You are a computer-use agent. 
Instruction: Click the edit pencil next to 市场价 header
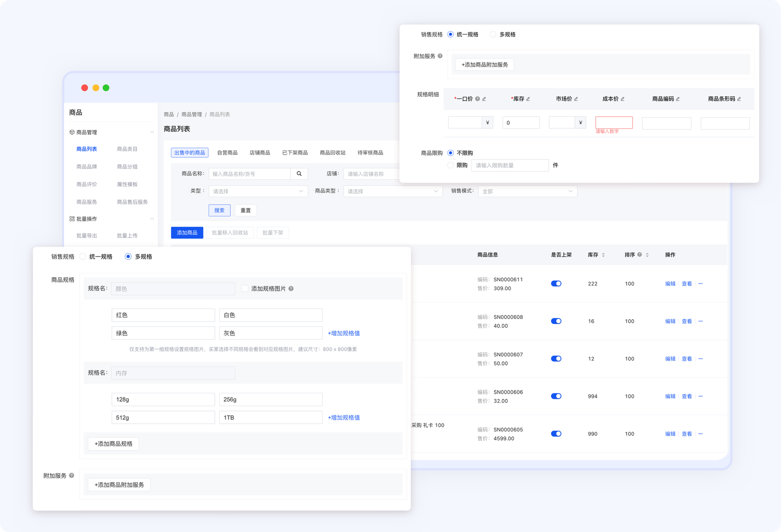pyautogui.click(x=576, y=99)
